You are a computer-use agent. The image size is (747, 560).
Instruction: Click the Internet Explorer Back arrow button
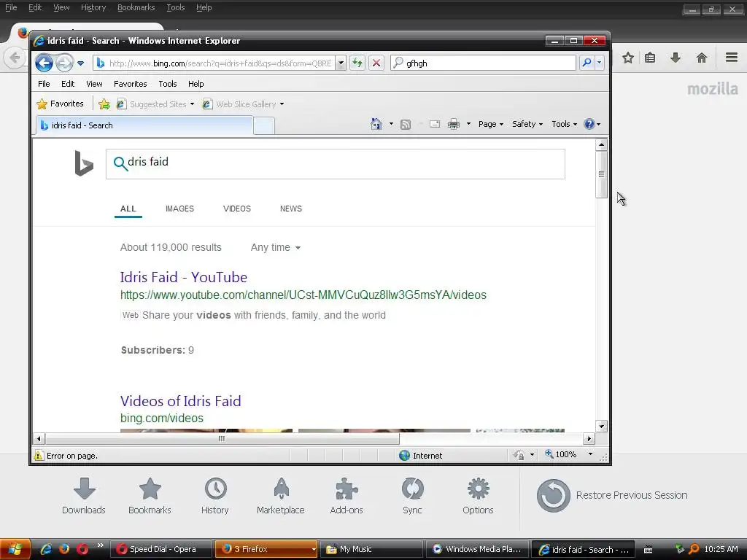pos(44,63)
